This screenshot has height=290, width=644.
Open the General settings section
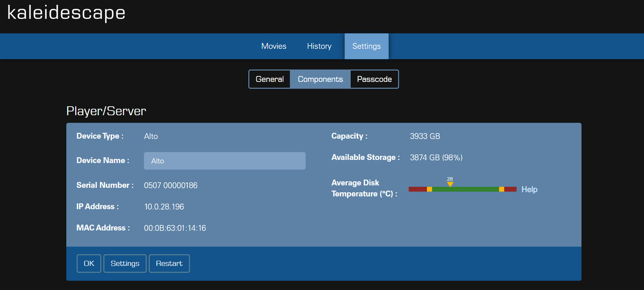click(x=270, y=79)
